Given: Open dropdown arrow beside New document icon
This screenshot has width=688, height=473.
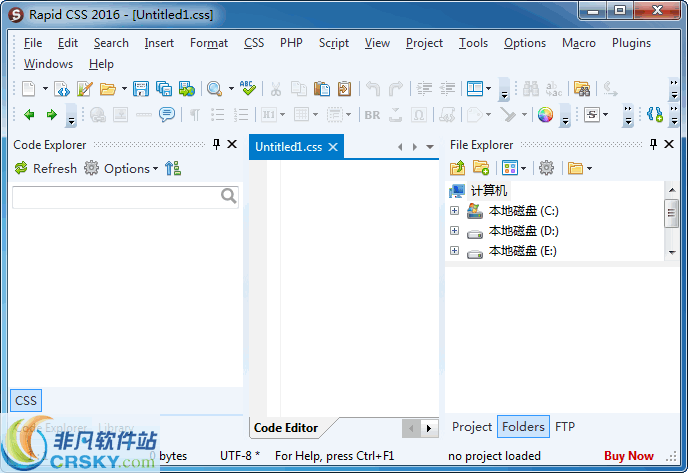Looking at the screenshot, I should tap(45, 89).
